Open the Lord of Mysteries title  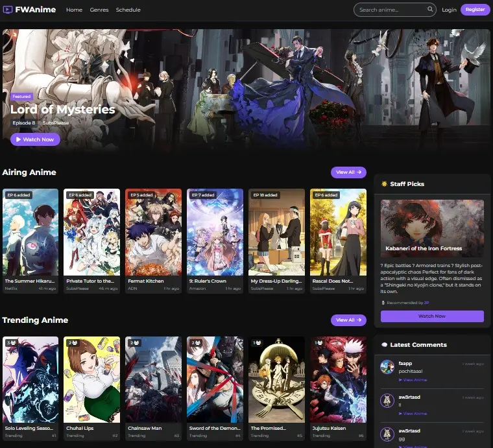pos(62,110)
